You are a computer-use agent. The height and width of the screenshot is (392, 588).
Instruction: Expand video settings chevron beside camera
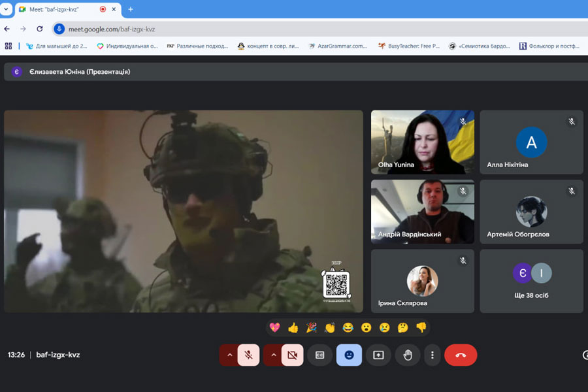pyautogui.click(x=273, y=355)
